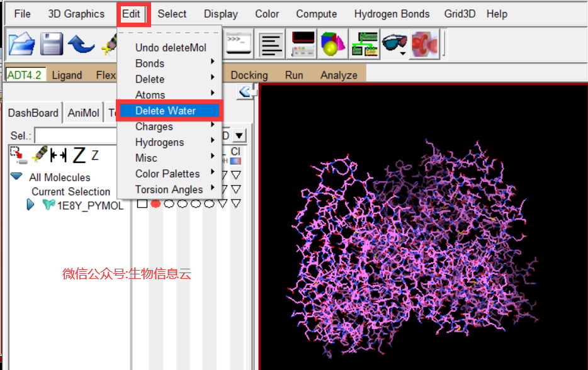The image size is (588, 370).
Task: Click the blue undo arrow icon
Action: tap(81, 44)
